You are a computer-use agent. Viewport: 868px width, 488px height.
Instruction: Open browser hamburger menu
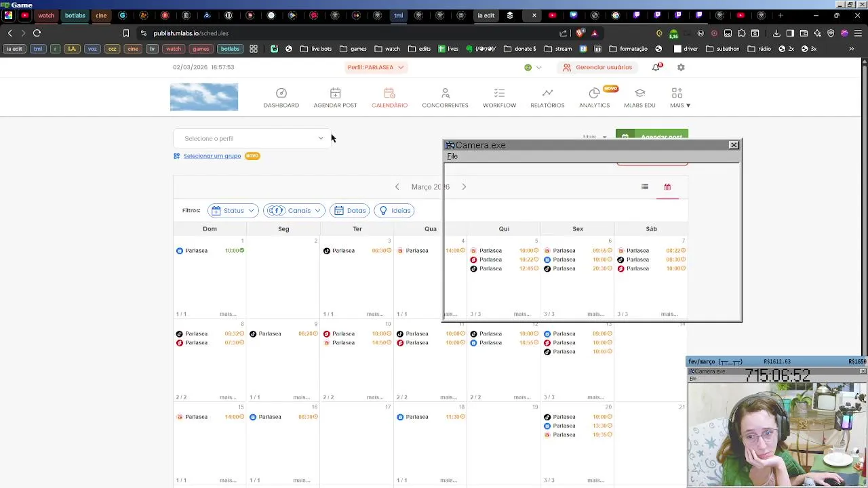858,33
